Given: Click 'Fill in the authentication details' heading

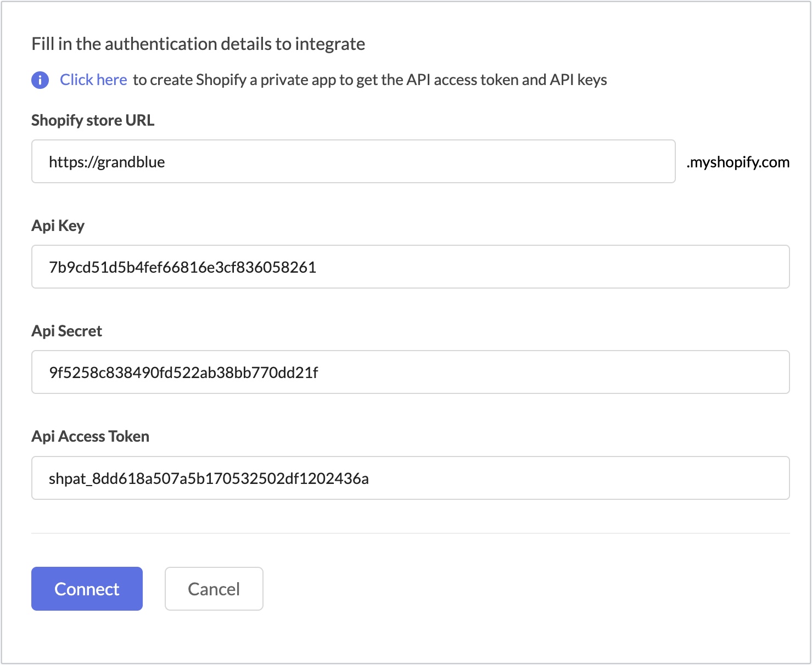Looking at the screenshot, I should (x=198, y=44).
